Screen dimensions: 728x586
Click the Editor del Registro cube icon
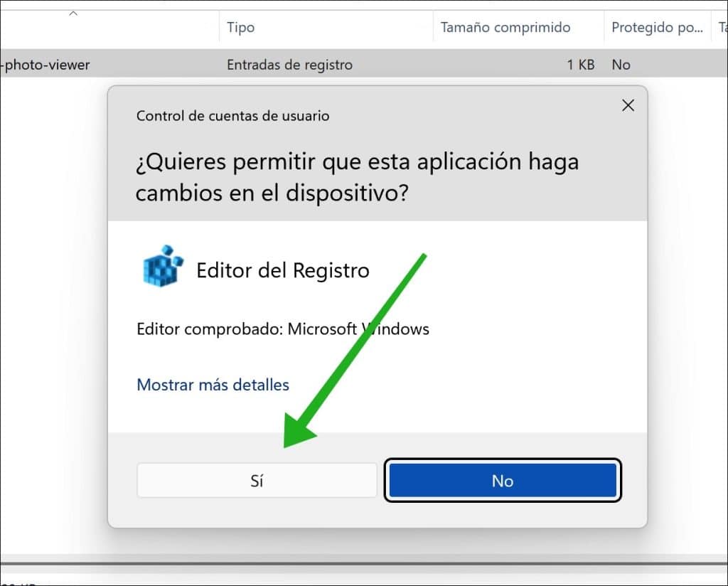[163, 266]
